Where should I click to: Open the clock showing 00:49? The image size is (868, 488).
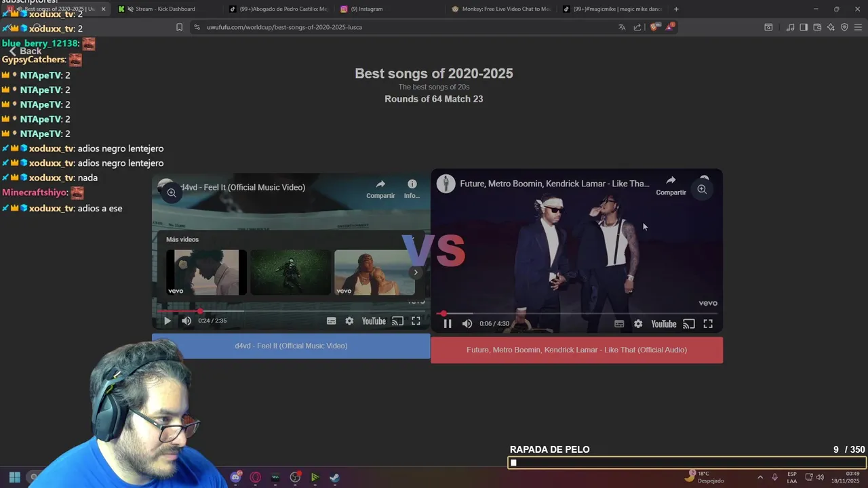[x=846, y=477]
